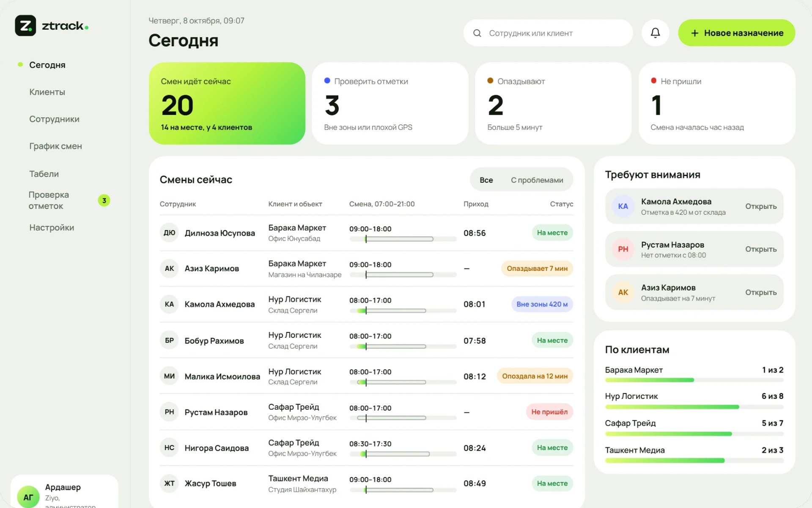Screen dimensions: 812x508
Task: Click the МИ avatar for Малика Исмоилова
Action: click(x=169, y=376)
